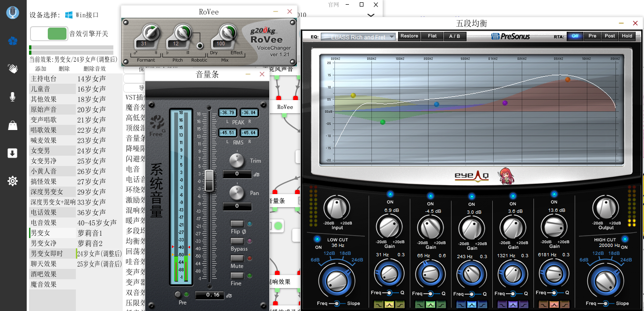Image resolution: width=644 pixels, height=311 pixels.
Task: Select purple band high-shelf filter shape icon
Action: (524, 305)
